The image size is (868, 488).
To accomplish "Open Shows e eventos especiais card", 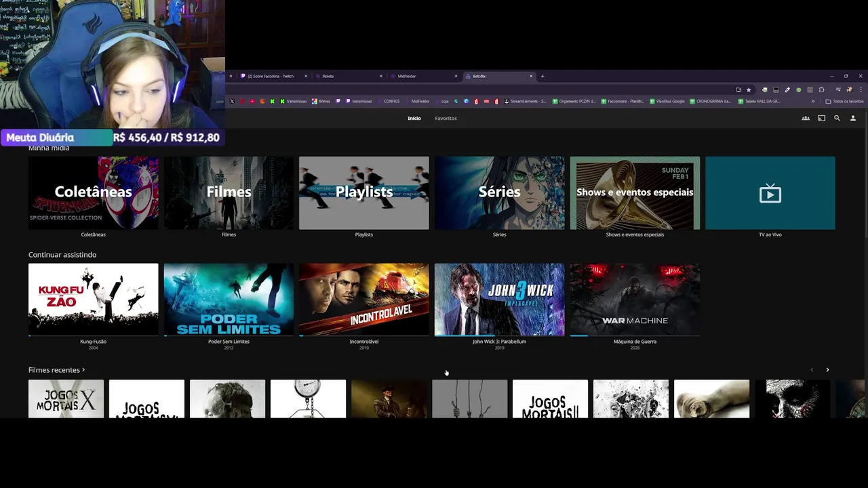I will pyautogui.click(x=635, y=192).
